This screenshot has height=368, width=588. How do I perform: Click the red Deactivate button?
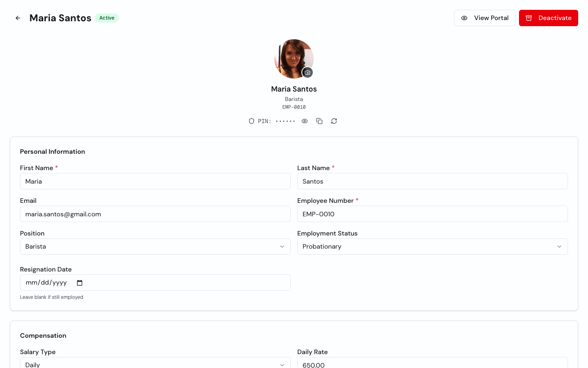coord(548,18)
